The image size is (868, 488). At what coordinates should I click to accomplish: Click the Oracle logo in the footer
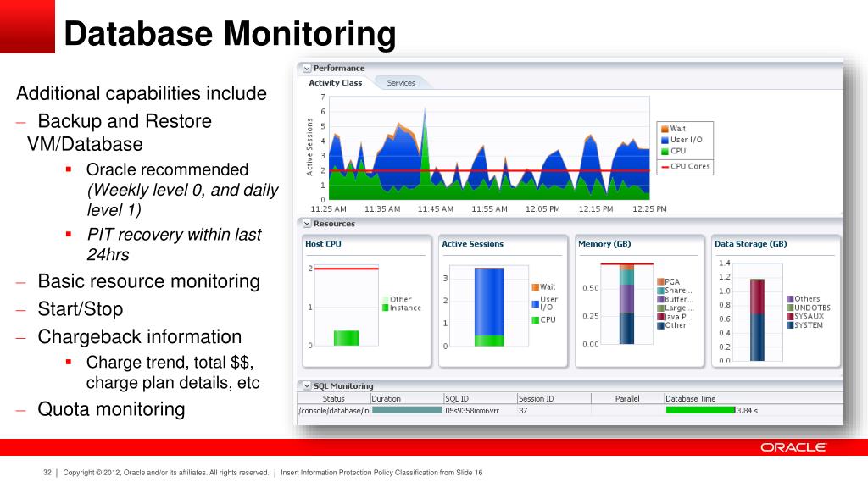coord(793,447)
